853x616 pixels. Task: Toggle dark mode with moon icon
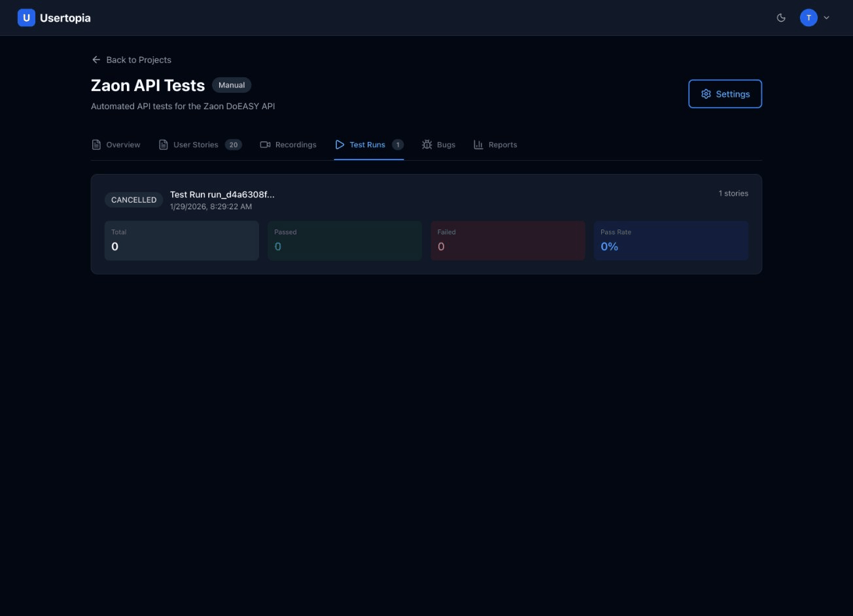780,18
